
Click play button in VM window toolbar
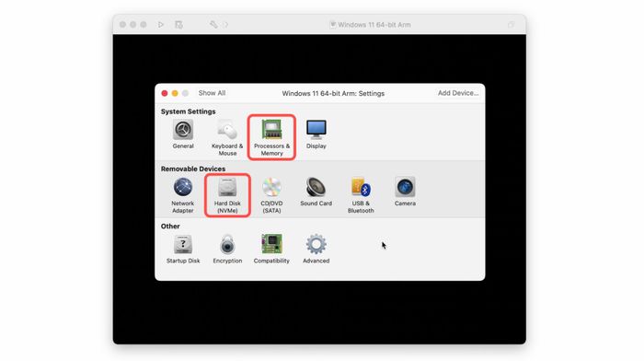161,25
